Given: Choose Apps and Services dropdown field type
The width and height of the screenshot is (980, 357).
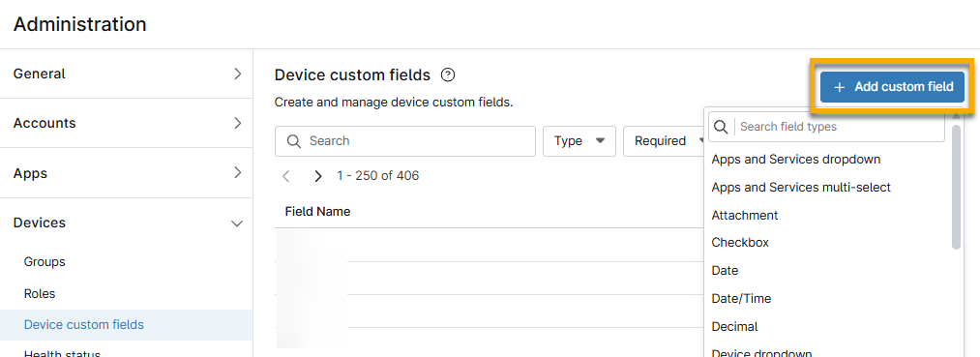Looking at the screenshot, I should coord(795,160).
